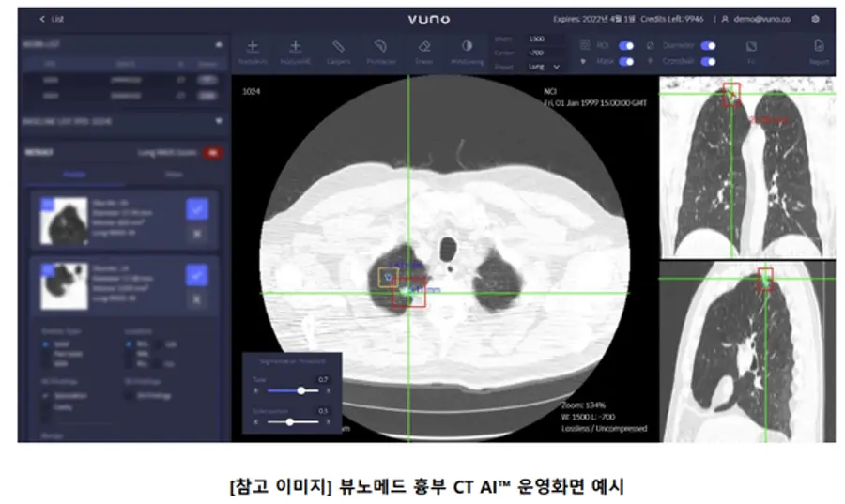This screenshot has height=504, width=845.
Task: Confirm the first nodule with checkmark button
Action: 196,208
